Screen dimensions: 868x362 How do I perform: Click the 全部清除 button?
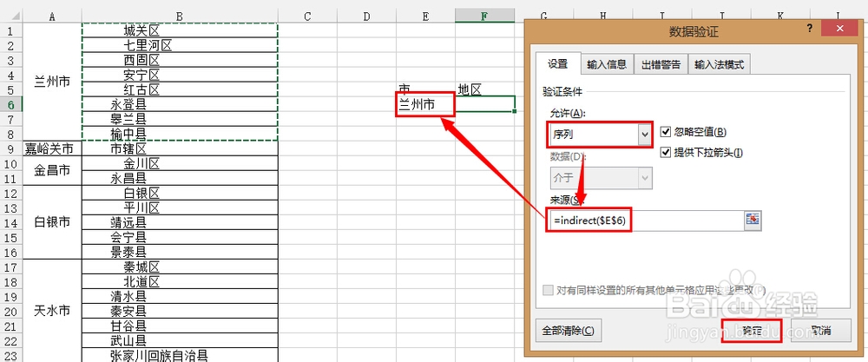tap(568, 331)
